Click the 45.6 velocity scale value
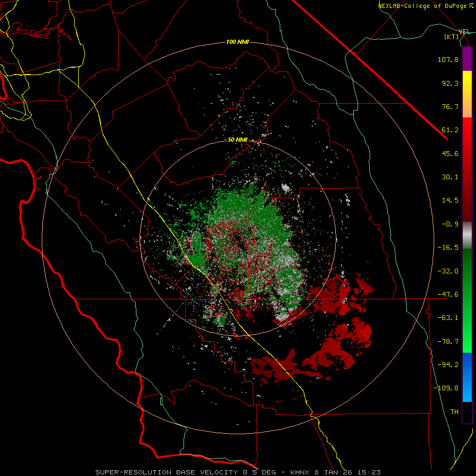 coord(450,153)
